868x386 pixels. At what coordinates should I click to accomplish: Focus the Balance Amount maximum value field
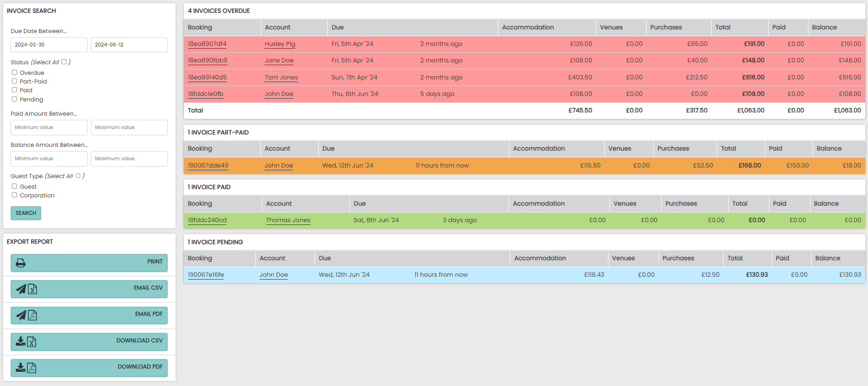[x=129, y=159]
